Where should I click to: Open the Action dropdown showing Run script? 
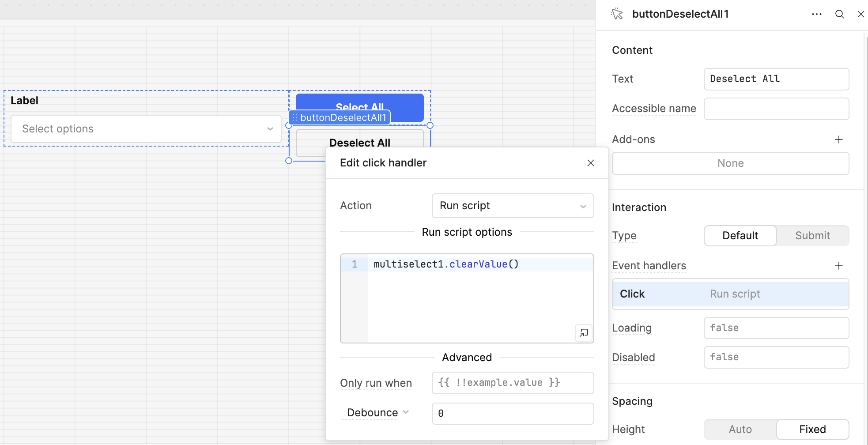click(513, 206)
